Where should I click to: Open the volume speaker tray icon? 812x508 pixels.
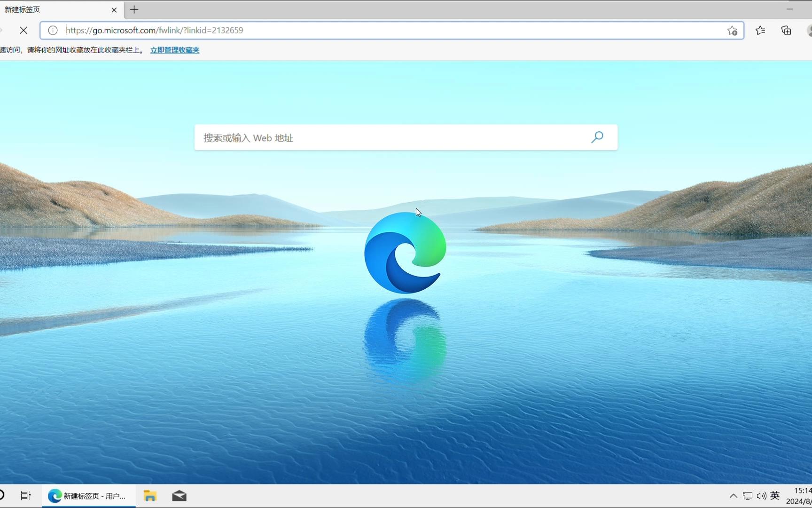pos(761,496)
